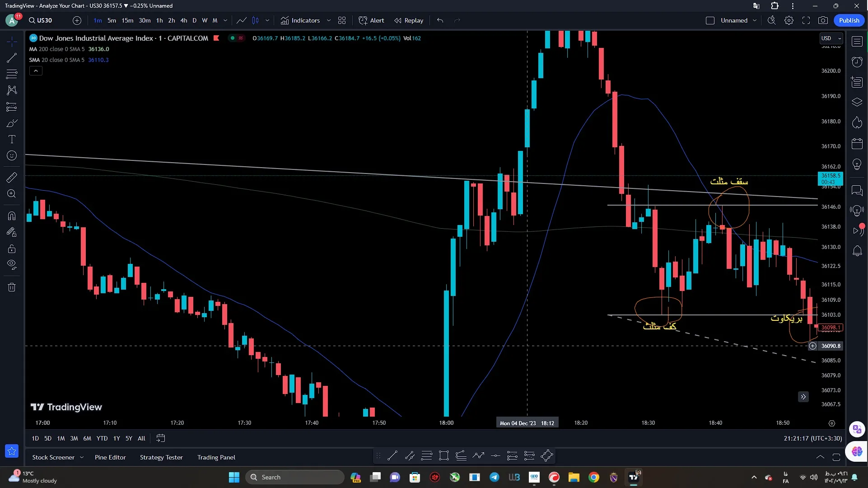Click the Publish button
868x488 pixels.
pyautogui.click(x=849, y=20)
